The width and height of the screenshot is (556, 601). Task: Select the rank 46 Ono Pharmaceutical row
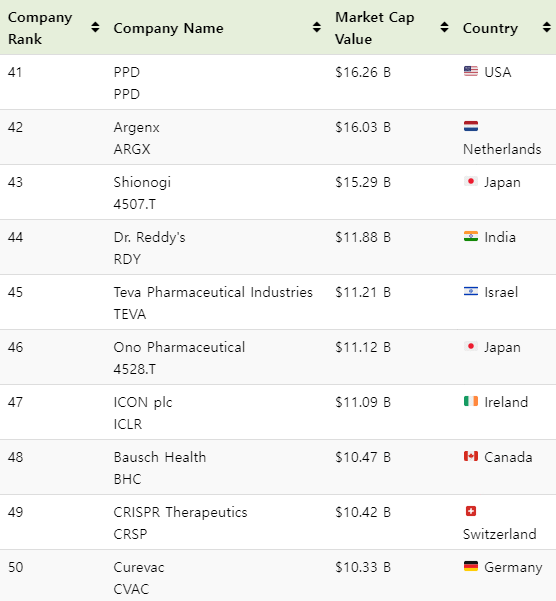click(x=278, y=357)
